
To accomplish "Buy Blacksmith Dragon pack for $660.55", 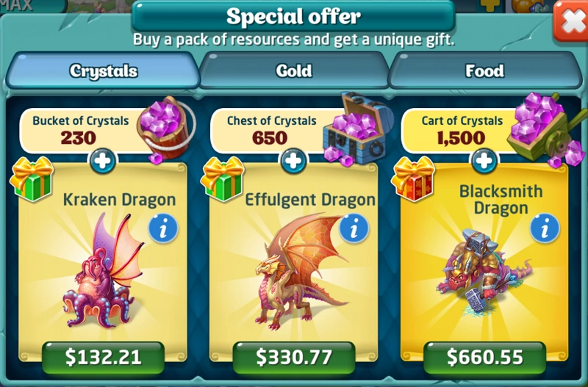I will pos(485,357).
